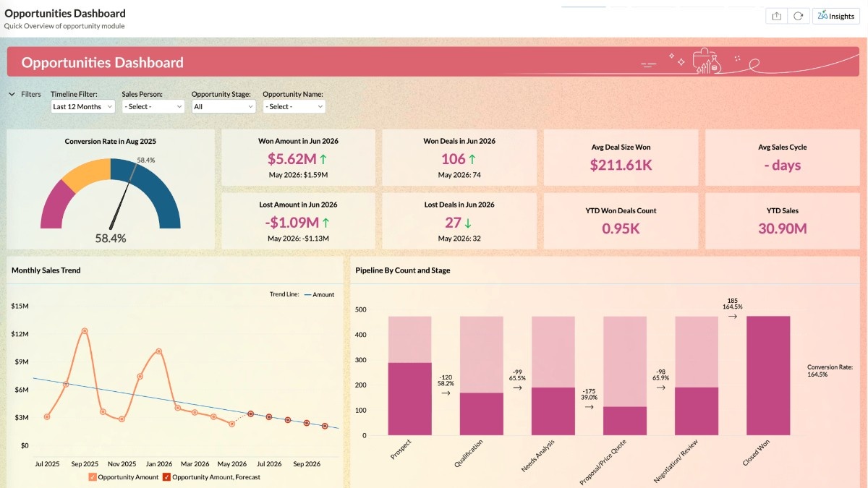This screenshot has height=488, width=868.
Task: Click the Filters label
Action: [x=31, y=94]
